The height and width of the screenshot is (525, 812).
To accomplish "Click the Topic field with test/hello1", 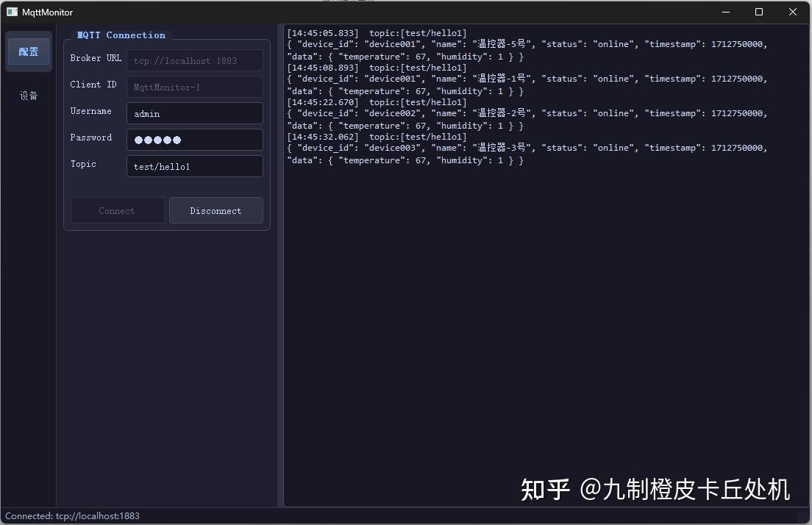I will click(x=195, y=166).
